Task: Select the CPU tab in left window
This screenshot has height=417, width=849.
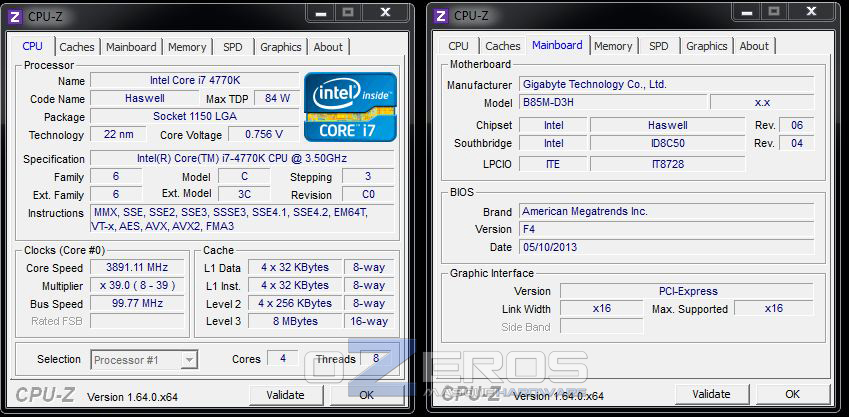Action: coord(32,46)
